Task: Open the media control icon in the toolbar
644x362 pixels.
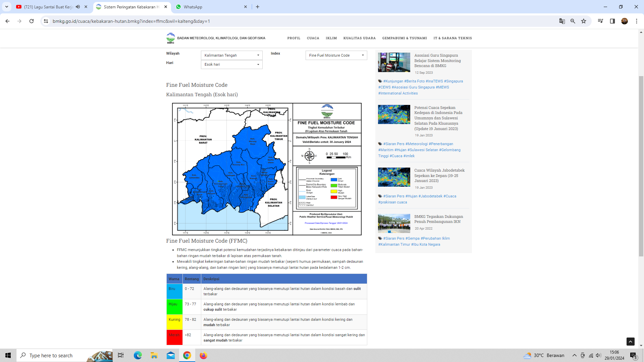Action: click(x=600, y=21)
